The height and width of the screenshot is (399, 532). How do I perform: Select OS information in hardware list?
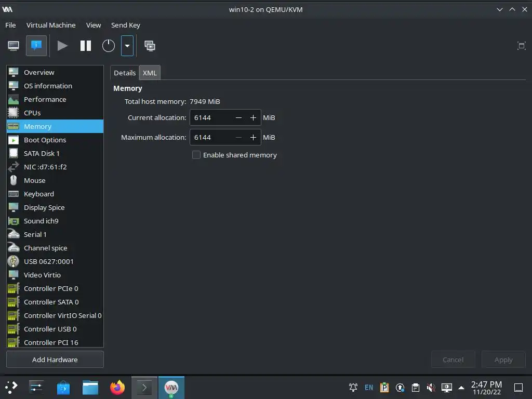[55, 86]
